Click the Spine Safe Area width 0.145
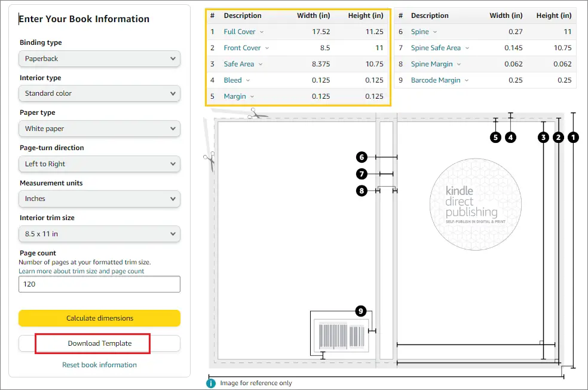Viewport: 588px width, 390px height. [513, 48]
